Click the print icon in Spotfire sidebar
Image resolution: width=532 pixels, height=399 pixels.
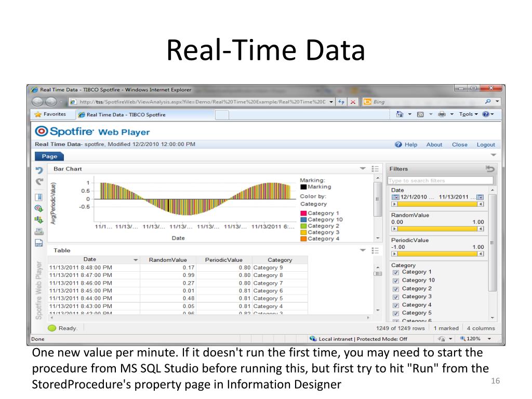coord(39,231)
